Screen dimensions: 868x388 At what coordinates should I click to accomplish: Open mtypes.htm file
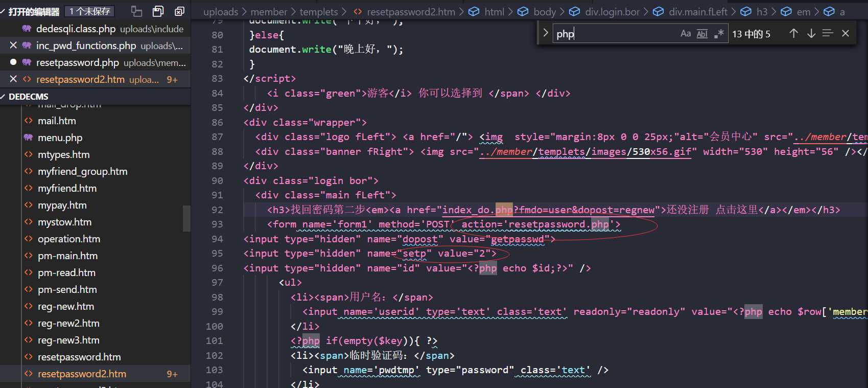(x=63, y=154)
